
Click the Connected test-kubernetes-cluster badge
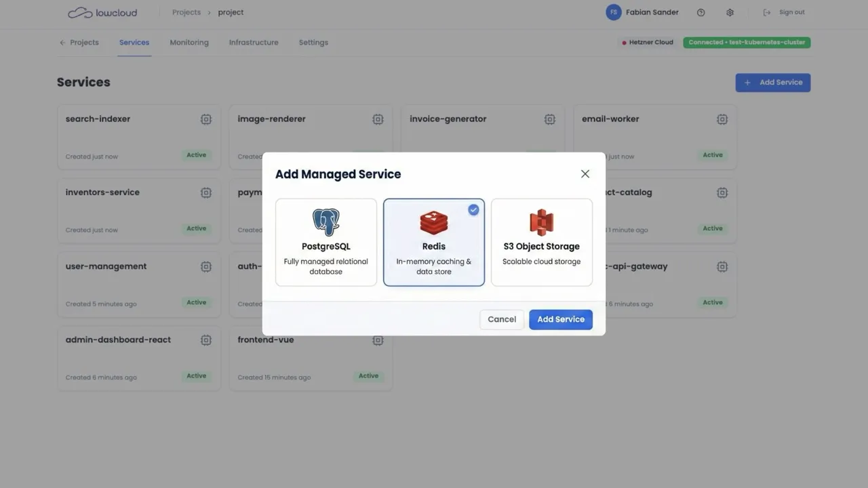[747, 41]
